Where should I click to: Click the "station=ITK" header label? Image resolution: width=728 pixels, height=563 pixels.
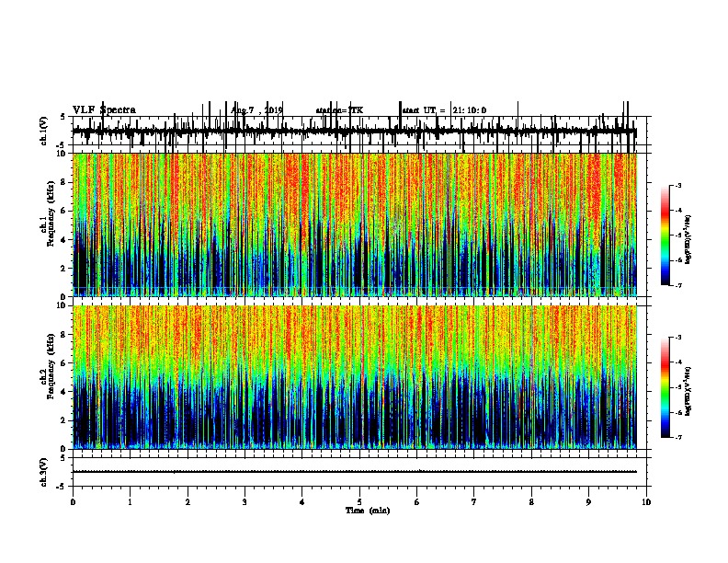click(x=339, y=110)
